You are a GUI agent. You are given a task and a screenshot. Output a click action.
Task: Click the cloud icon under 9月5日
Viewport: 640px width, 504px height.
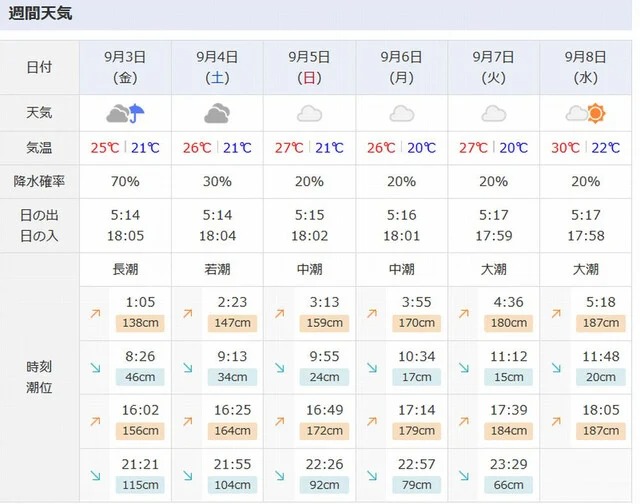[309, 113]
